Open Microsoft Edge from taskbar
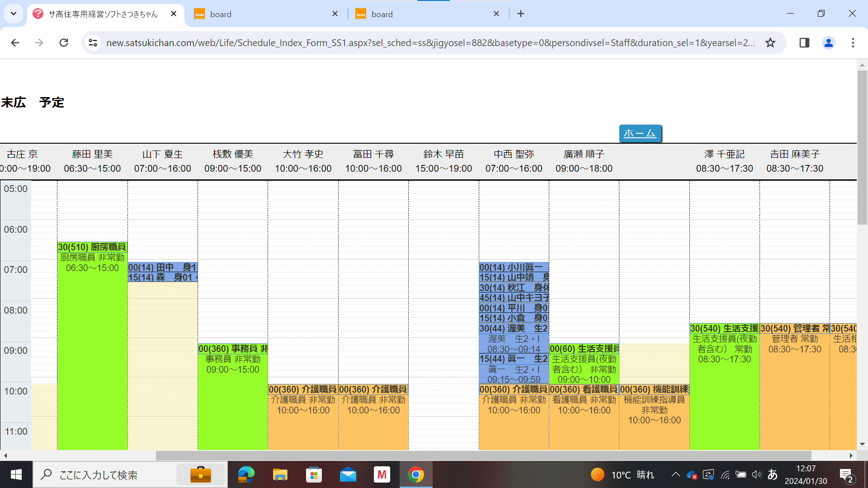 click(x=246, y=475)
